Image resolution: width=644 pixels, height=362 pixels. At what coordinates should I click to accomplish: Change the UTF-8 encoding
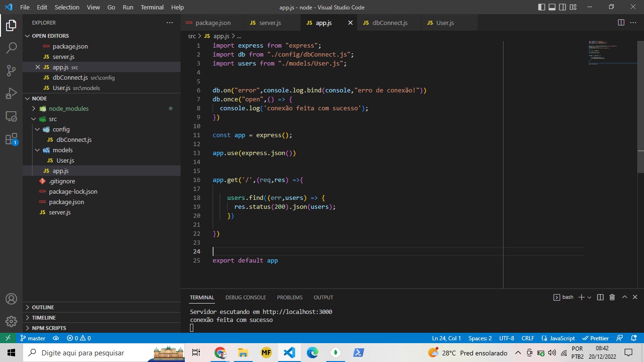click(507, 338)
